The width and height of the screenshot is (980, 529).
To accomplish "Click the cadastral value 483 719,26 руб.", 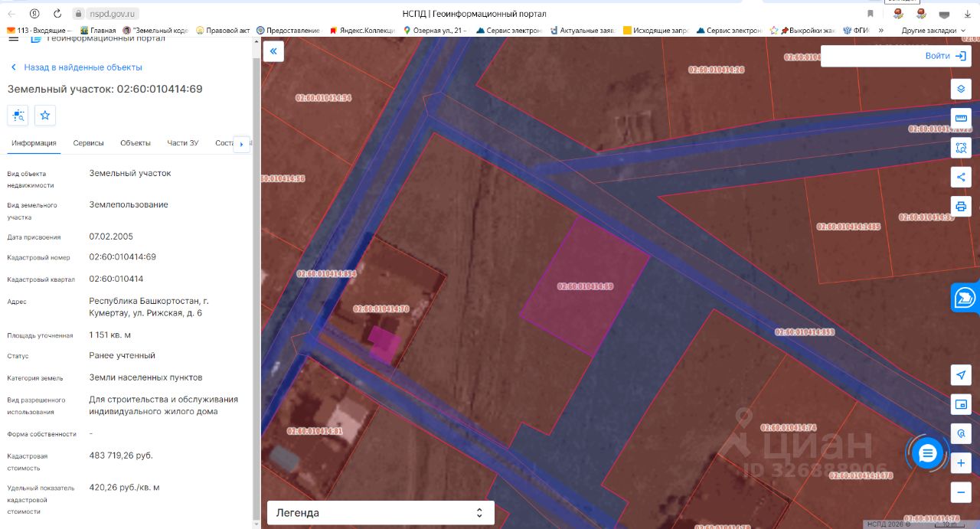I will pos(121,456).
